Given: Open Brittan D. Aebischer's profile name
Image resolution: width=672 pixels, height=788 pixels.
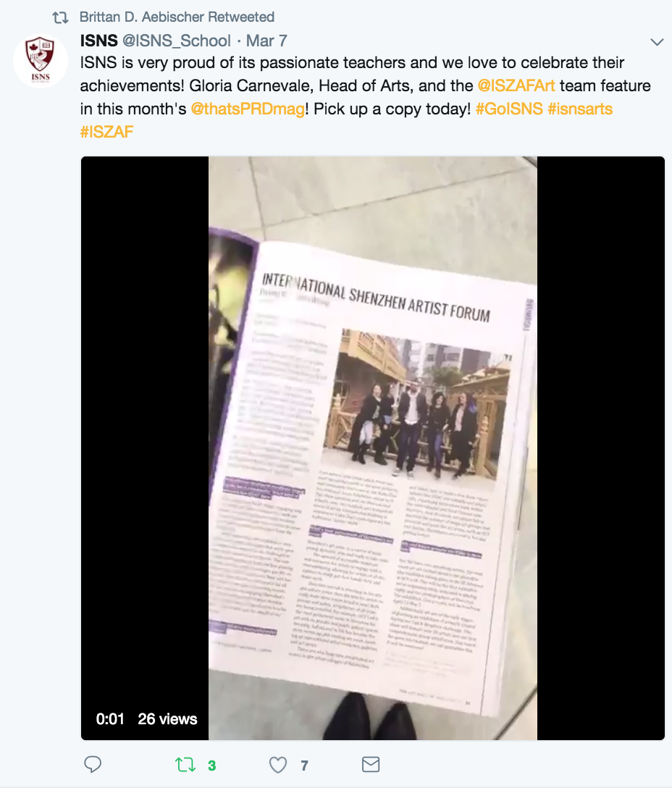Looking at the screenshot, I should coord(142,17).
